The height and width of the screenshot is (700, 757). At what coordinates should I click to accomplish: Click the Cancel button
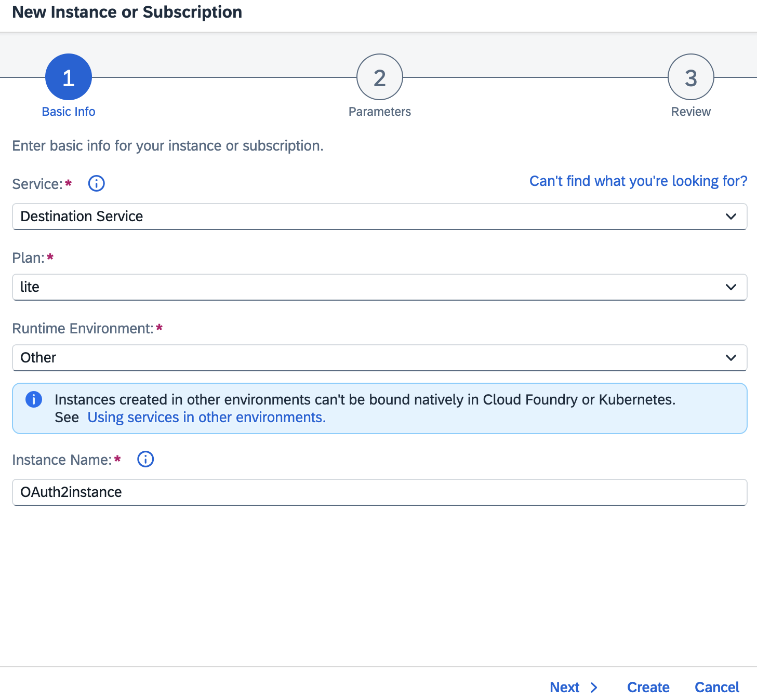(716, 687)
